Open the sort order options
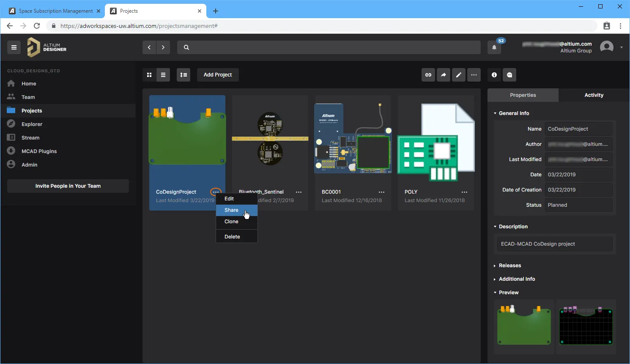 (184, 75)
